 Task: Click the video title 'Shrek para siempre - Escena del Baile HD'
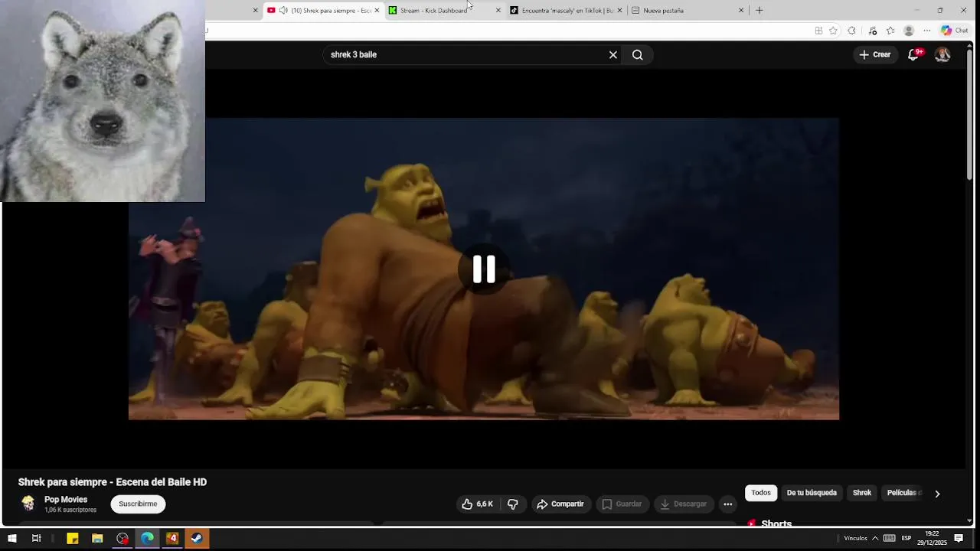tap(113, 482)
